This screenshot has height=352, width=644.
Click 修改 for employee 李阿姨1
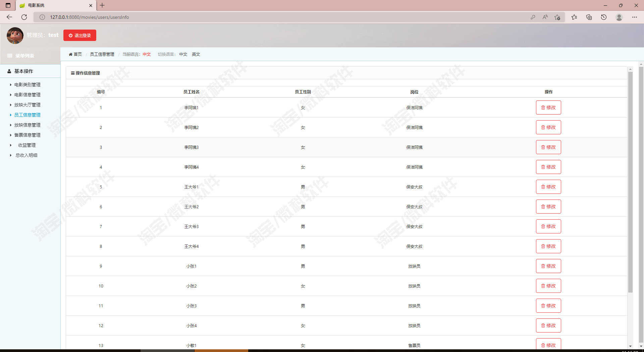(548, 107)
